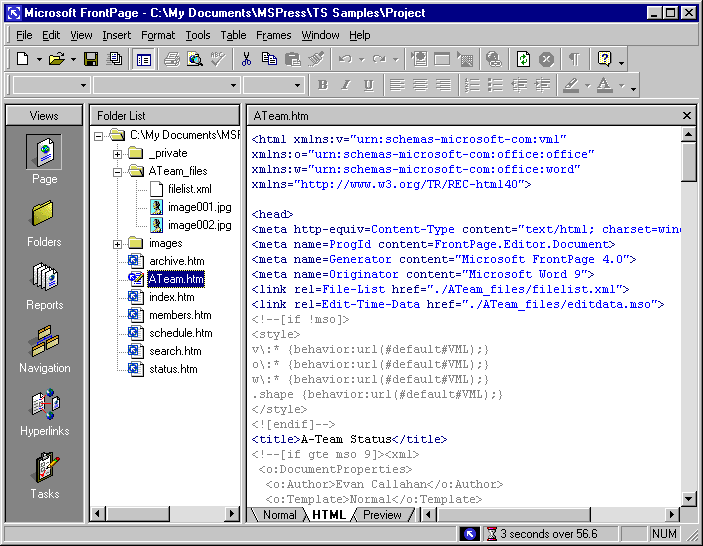Toggle Bold formatting button
Viewport: 703px width, 546px height.
322,85
